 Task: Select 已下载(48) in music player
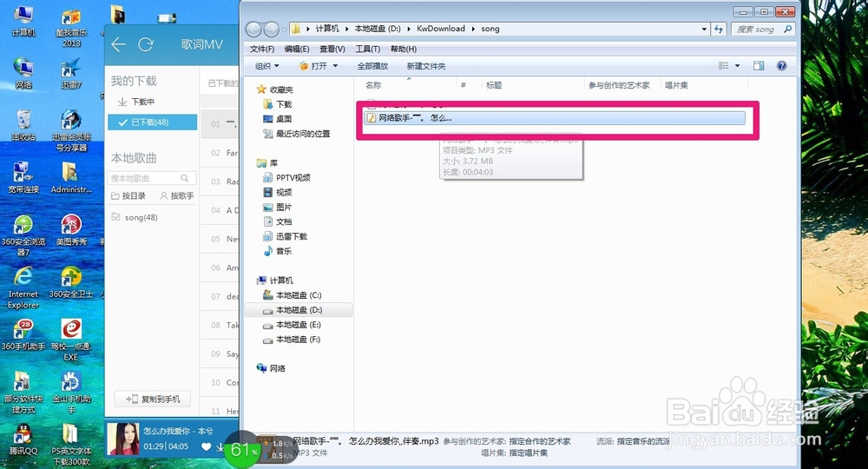pos(150,122)
